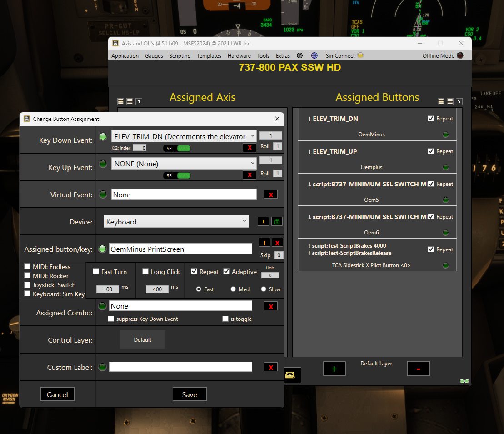
Task: Click the help question mark icon in menu bar
Action: pyautogui.click(x=299, y=55)
